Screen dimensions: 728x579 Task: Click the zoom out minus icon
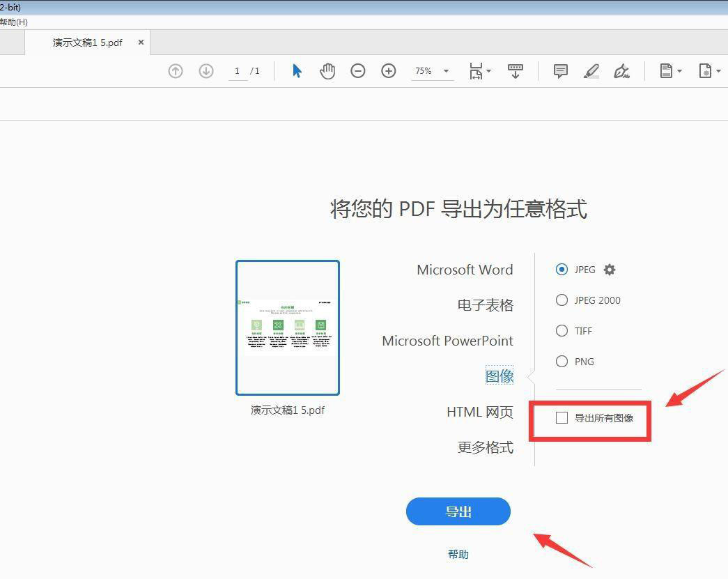(x=358, y=71)
